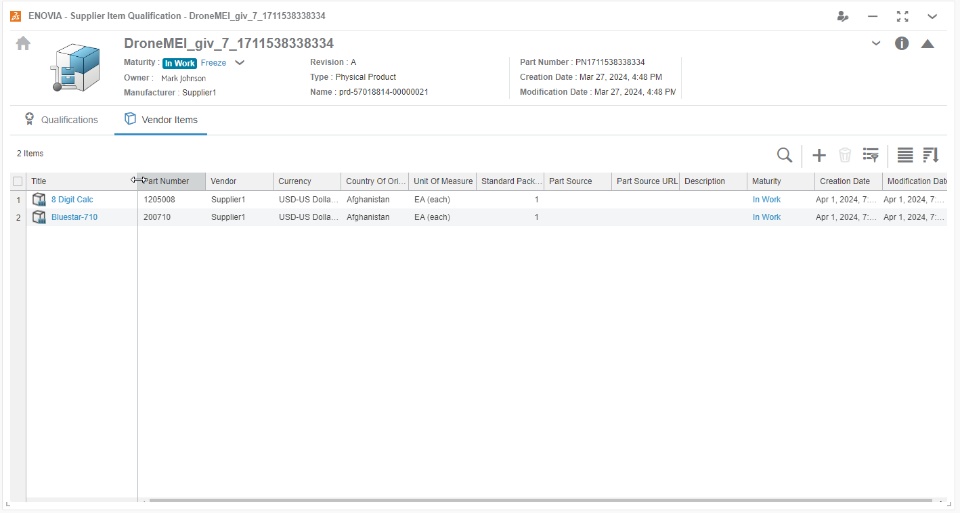This screenshot has height=513, width=960.
Task: Maximize the widget with the fullscreen icon
Action: pyautogui.click(x=902, y=17)
